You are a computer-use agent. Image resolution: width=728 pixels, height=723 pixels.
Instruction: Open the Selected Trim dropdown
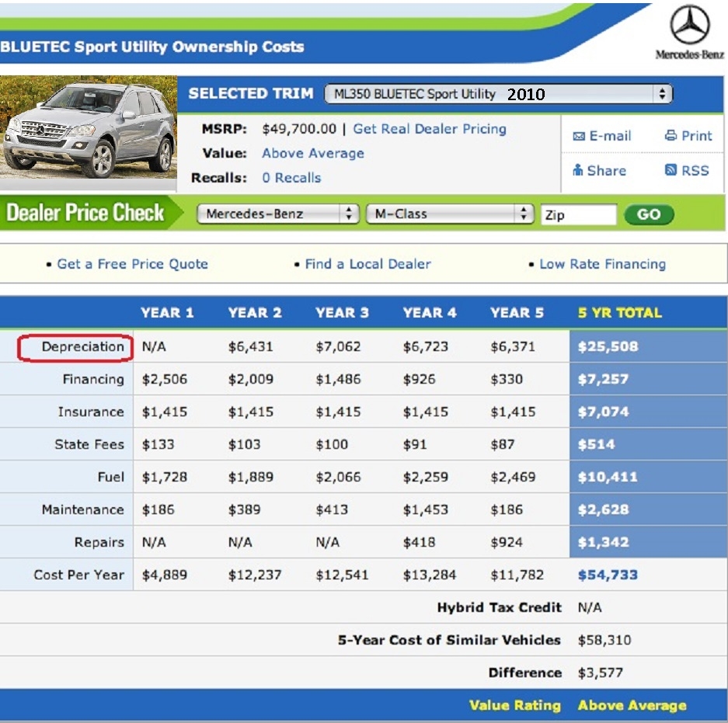498,94
